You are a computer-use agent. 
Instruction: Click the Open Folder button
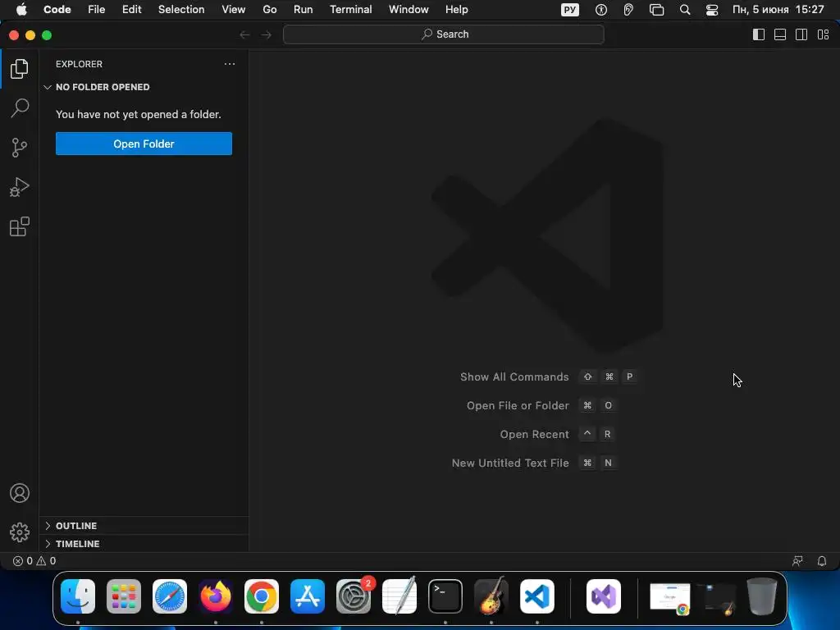point(144,144)
